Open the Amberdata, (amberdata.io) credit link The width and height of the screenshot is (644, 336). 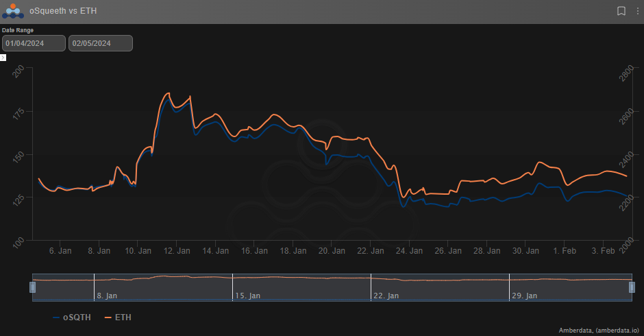click(599, 331)
